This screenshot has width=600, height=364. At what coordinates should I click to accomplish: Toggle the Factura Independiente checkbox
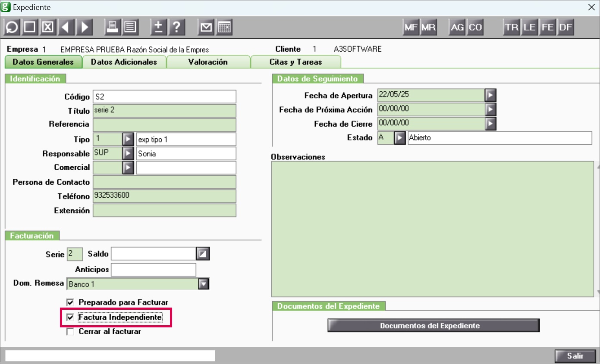tap(70, 318)
